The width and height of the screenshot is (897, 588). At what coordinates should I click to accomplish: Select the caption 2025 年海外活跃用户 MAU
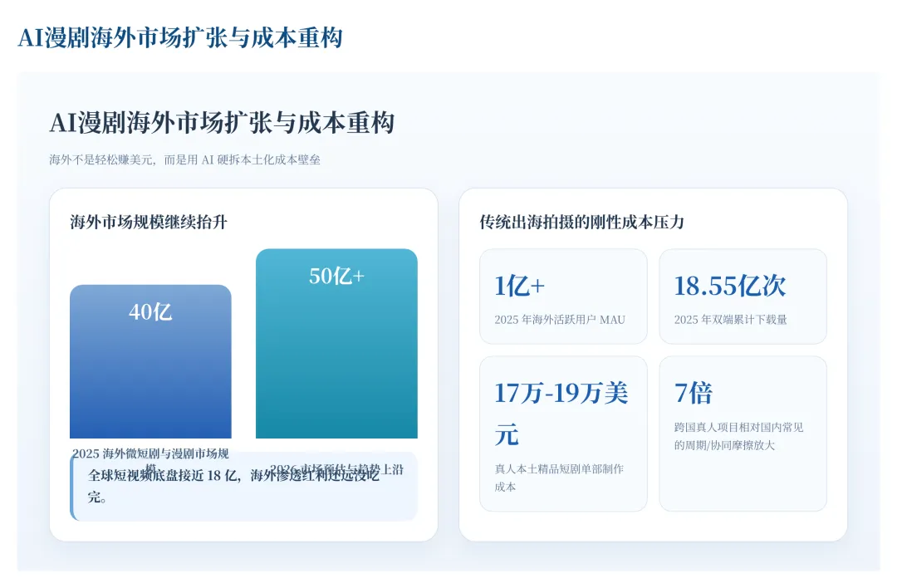(x=560, y=320)
